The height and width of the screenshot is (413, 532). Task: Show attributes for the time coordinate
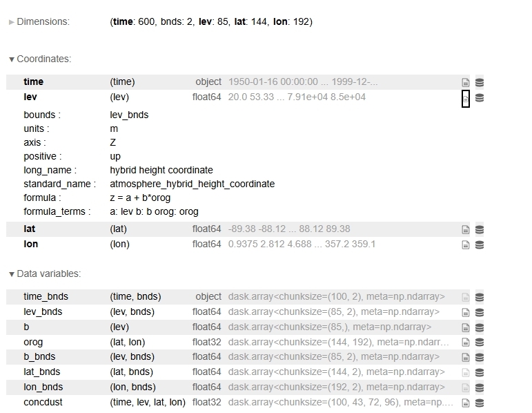(465, 82)
